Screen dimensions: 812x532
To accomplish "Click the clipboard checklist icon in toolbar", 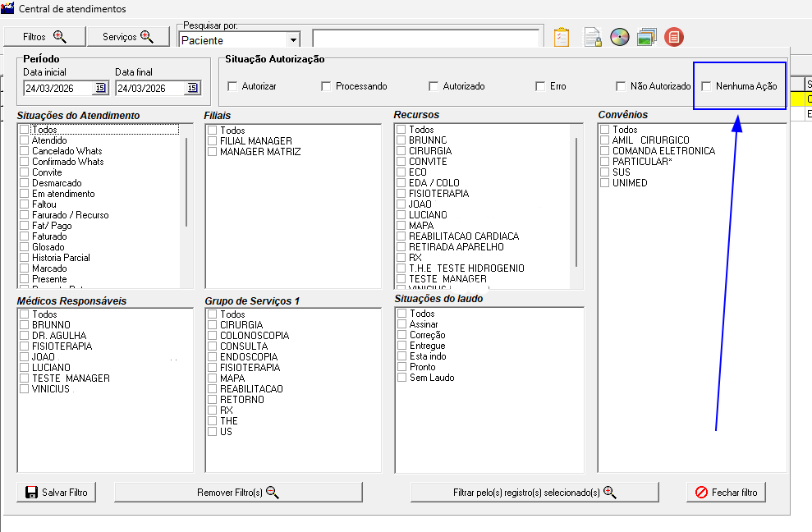I will 562,37.
